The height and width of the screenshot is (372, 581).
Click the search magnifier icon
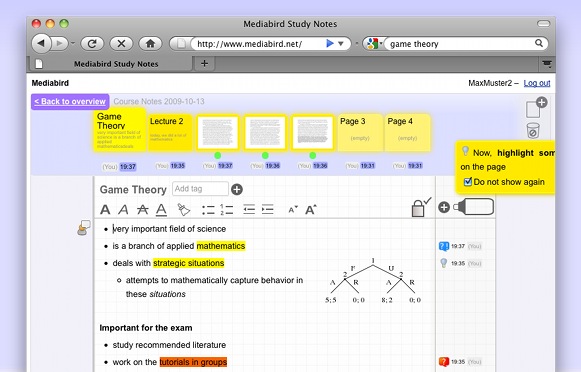pos(539,43)
